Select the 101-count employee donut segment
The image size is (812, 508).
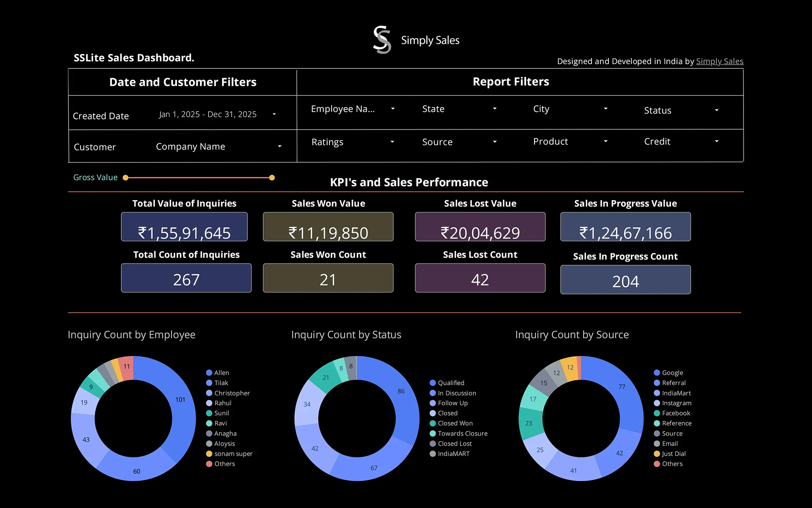click(180, 399)
